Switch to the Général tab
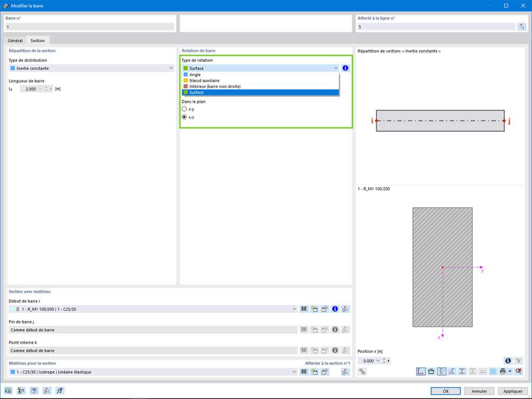Image resolution: width=532 pixels, height=399 pixels. [15, 41]
